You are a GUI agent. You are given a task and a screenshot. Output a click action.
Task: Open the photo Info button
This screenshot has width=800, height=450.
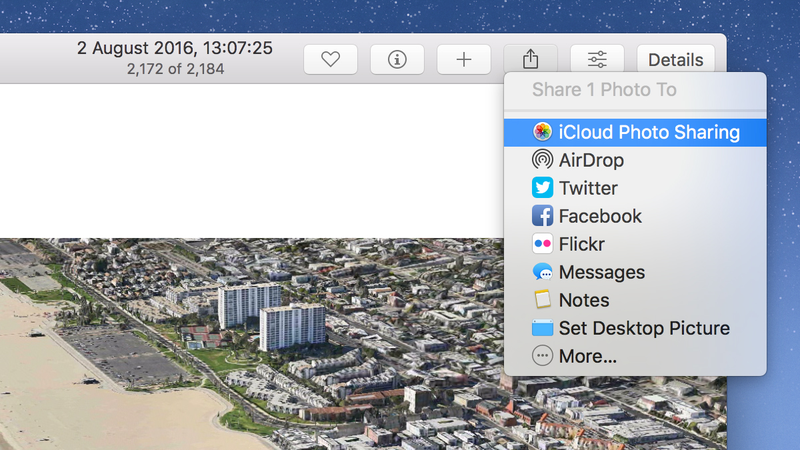tap(397, 60)
